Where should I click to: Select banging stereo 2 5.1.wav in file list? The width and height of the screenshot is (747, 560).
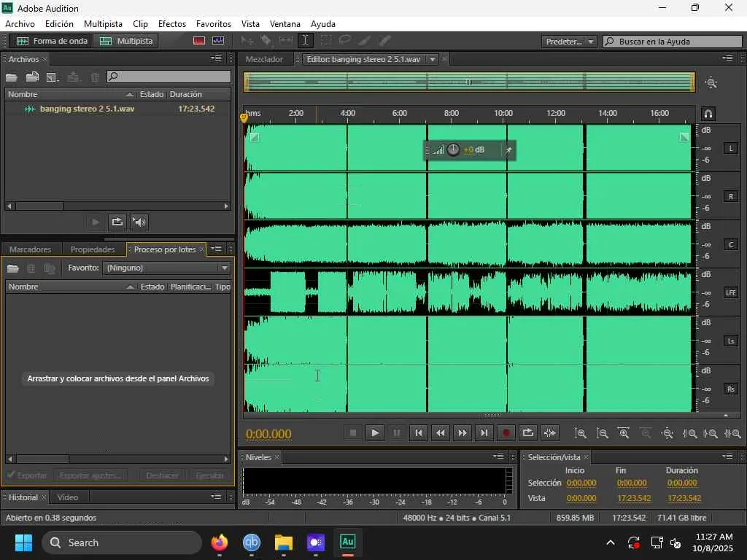[x=87, y=109]
